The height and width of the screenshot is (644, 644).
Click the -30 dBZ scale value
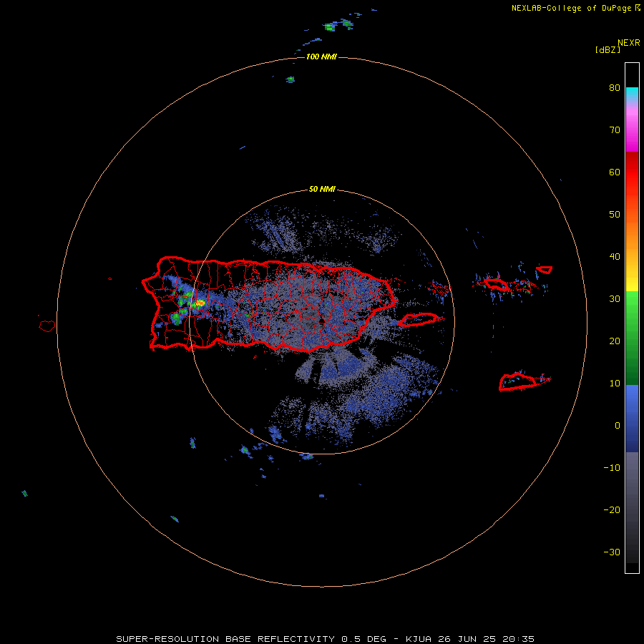(x=612, y=552)
